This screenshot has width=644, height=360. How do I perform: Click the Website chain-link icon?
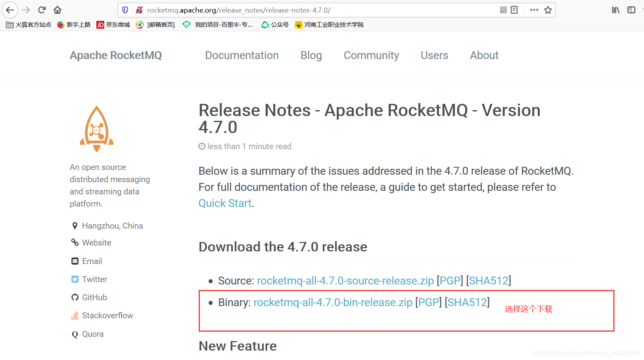tap(75, 242)
